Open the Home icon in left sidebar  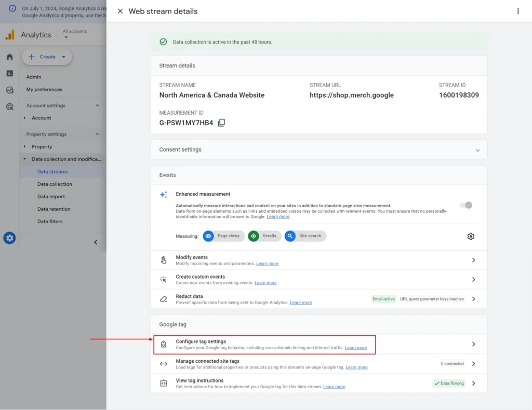[9, 57]
